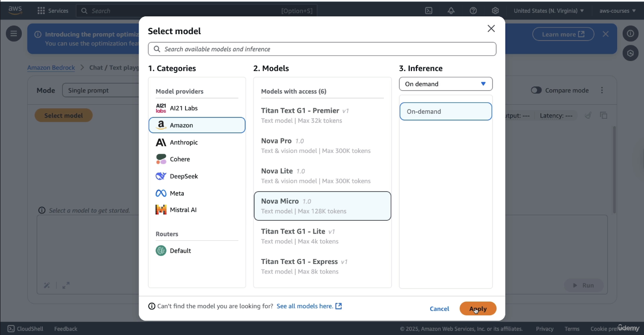Screen dimensions: 644x335
Task: Open the On demand inference dropdown
Action: tap(446, 84)
